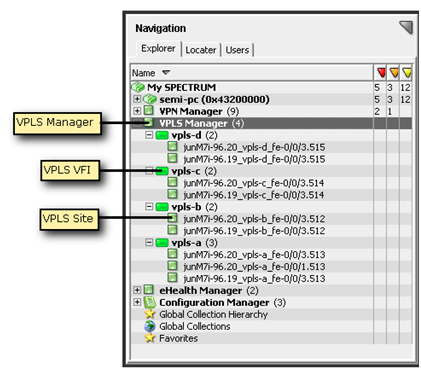Select the Favorites label

click(x=178, y=338)
